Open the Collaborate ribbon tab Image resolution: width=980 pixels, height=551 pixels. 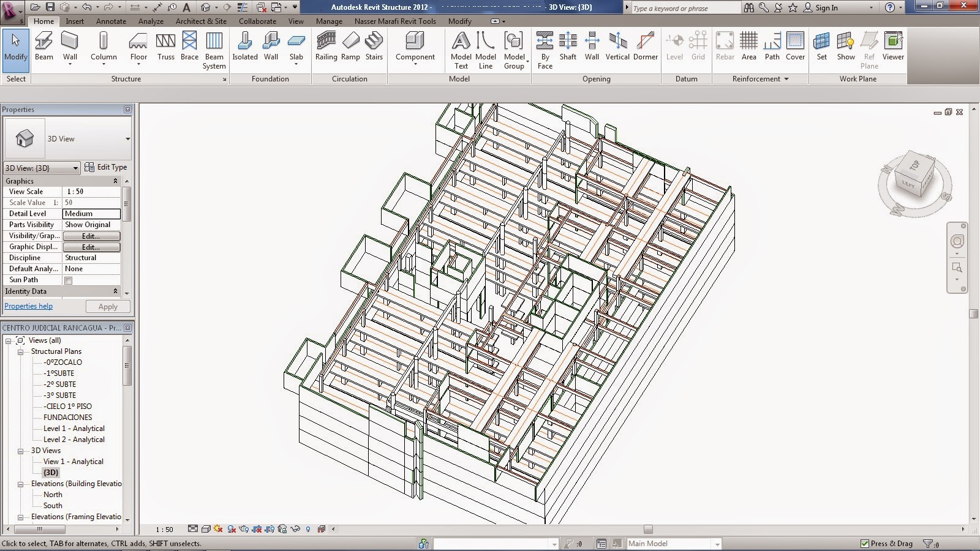point(257,21)
